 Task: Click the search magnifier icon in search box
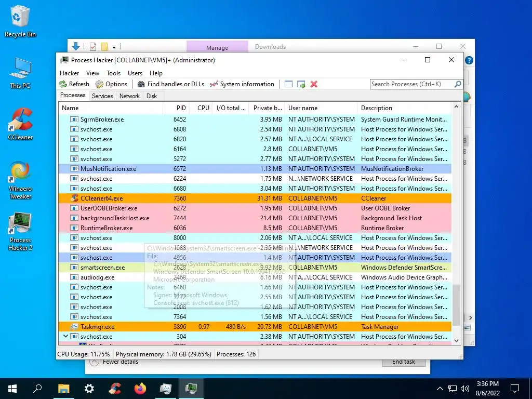pos(457,84)
